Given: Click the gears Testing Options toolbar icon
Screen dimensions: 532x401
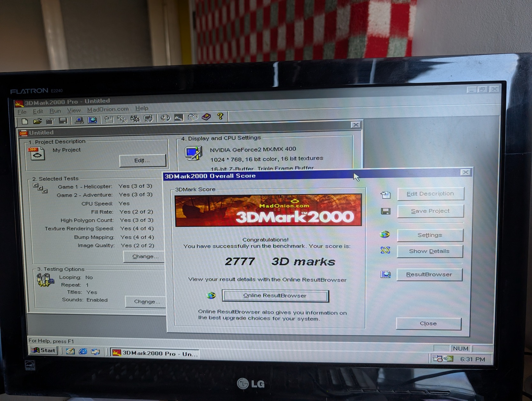Looking at the screenshot, I should coord(135,119).
